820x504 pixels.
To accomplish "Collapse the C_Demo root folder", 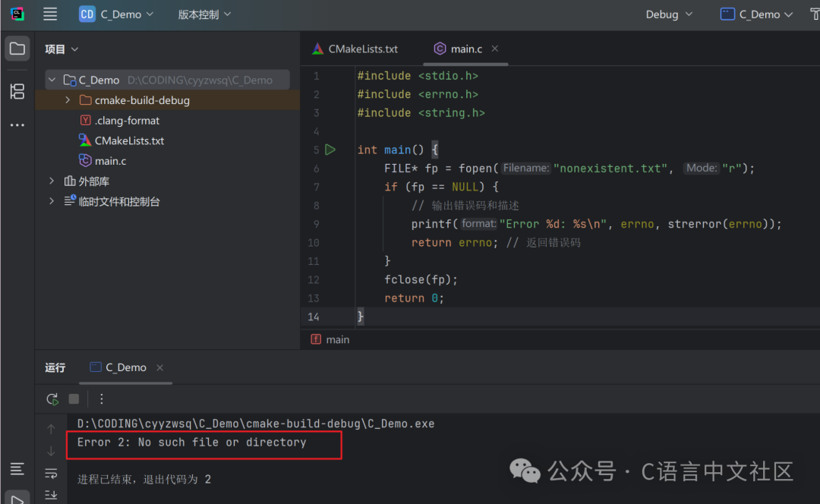I will pyautogui.click(x=52, y=80).
